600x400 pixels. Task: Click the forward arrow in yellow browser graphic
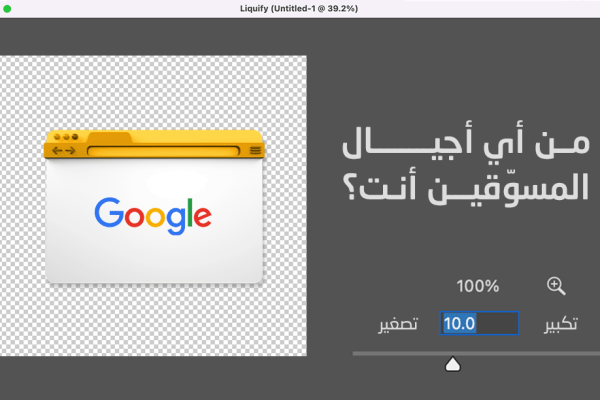[70, 150]
